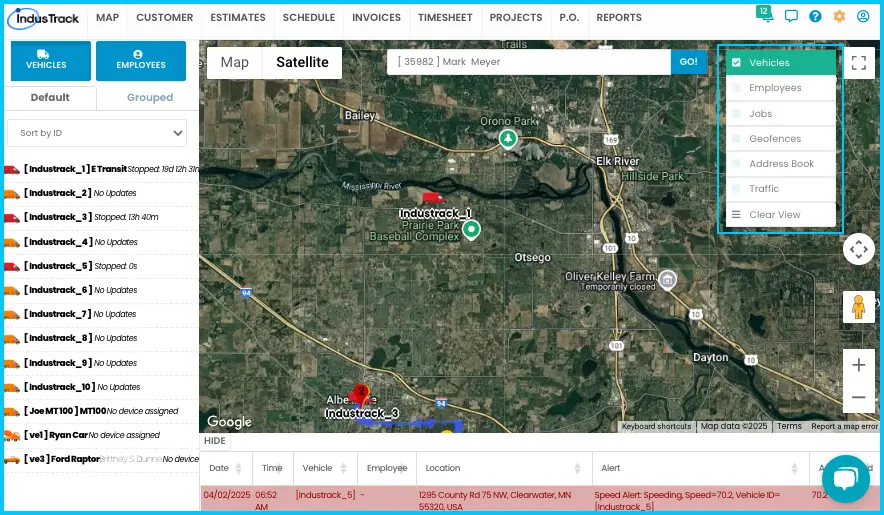Open the MAP menu
The height and width of the screenshot is (515, 884).
click(107, 17)
